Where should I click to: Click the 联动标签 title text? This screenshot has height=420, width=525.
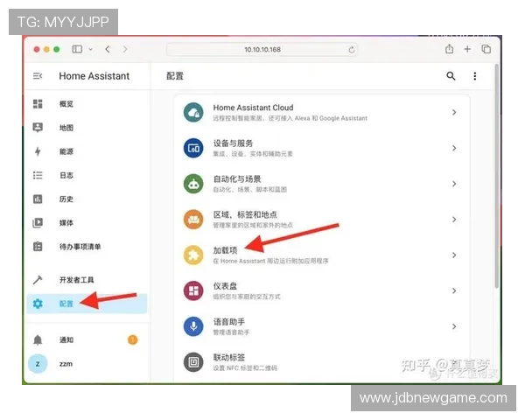coord(229,357)
